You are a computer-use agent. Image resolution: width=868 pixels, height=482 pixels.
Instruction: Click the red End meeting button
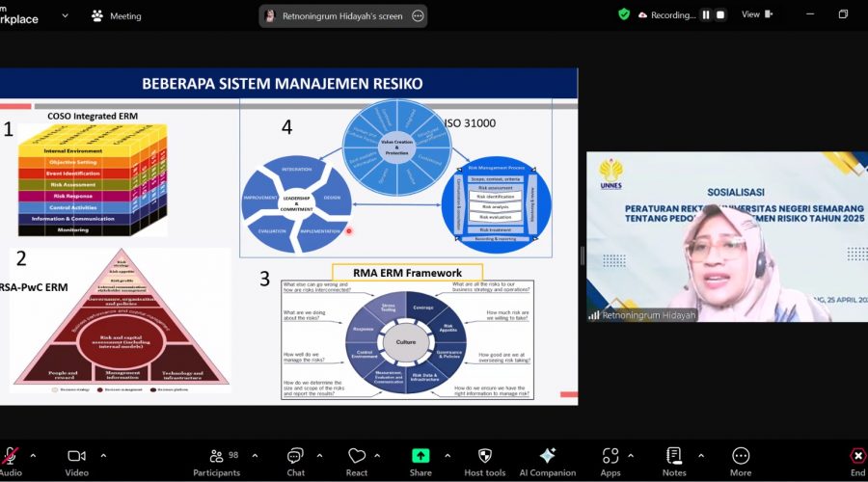pos(857,456)
